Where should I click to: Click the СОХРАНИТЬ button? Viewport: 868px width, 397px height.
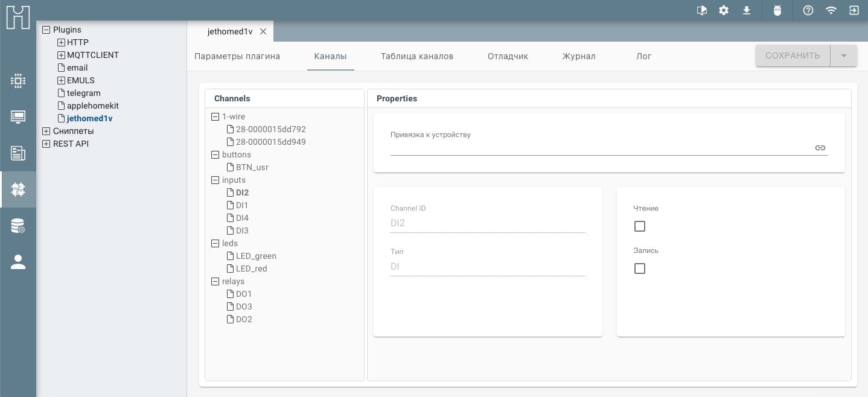click(792, 56)
